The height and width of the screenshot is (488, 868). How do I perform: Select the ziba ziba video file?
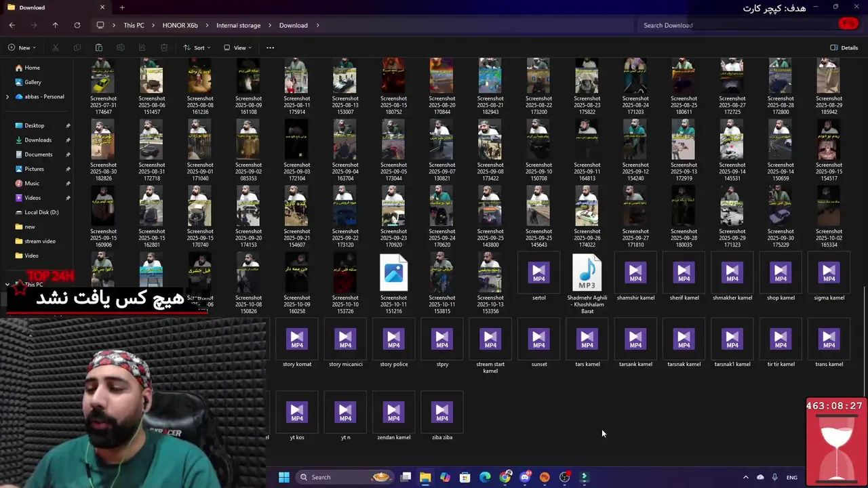click(442, 417)
